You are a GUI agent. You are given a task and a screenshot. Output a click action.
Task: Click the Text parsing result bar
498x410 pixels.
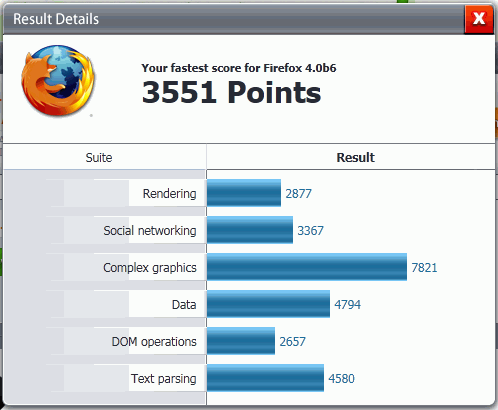265,378
